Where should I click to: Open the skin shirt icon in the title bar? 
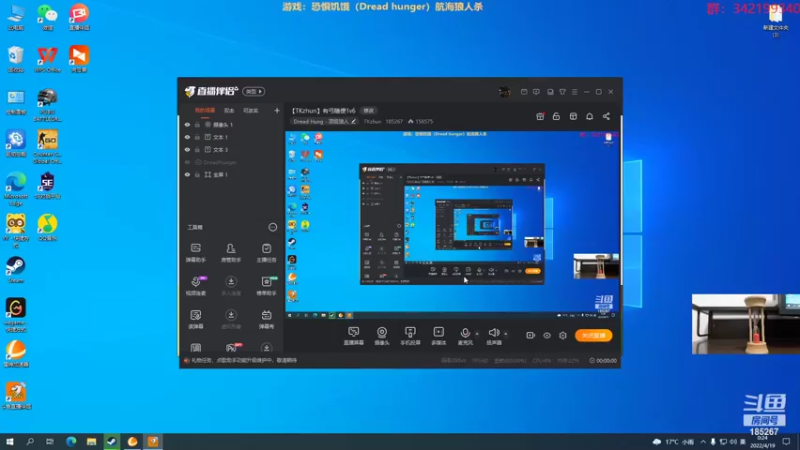click(x=562, y=92)
